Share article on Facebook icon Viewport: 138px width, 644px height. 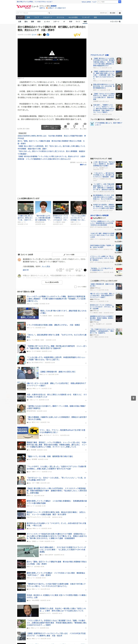(48, 35)
